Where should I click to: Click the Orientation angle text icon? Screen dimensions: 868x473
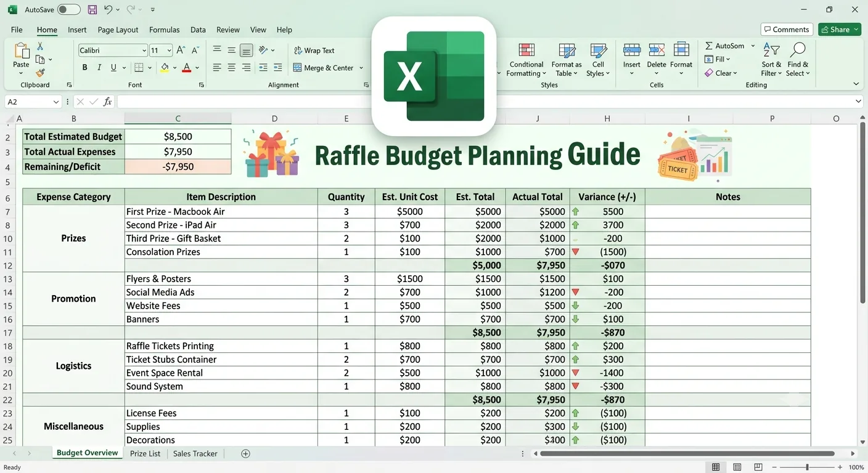263,50
